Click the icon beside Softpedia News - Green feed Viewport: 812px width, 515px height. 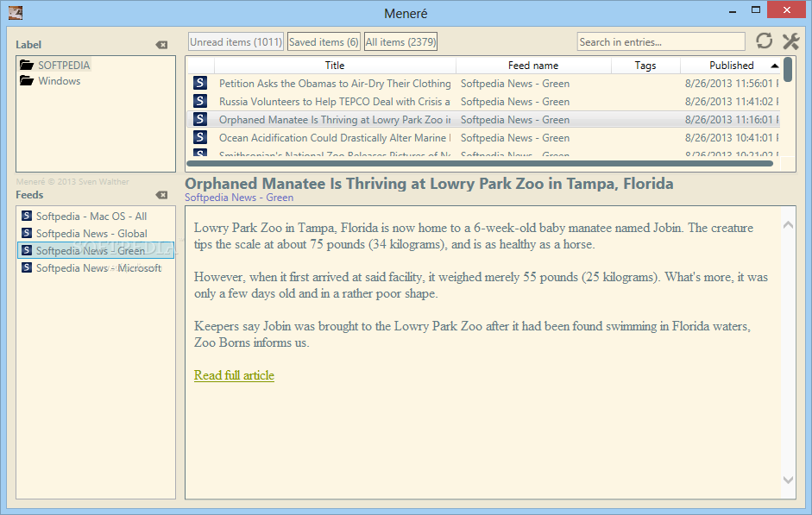coord(27,250)
